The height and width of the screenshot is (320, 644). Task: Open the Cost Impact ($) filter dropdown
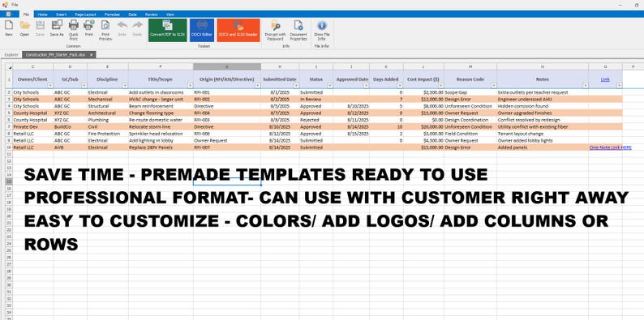pos(441,86)
